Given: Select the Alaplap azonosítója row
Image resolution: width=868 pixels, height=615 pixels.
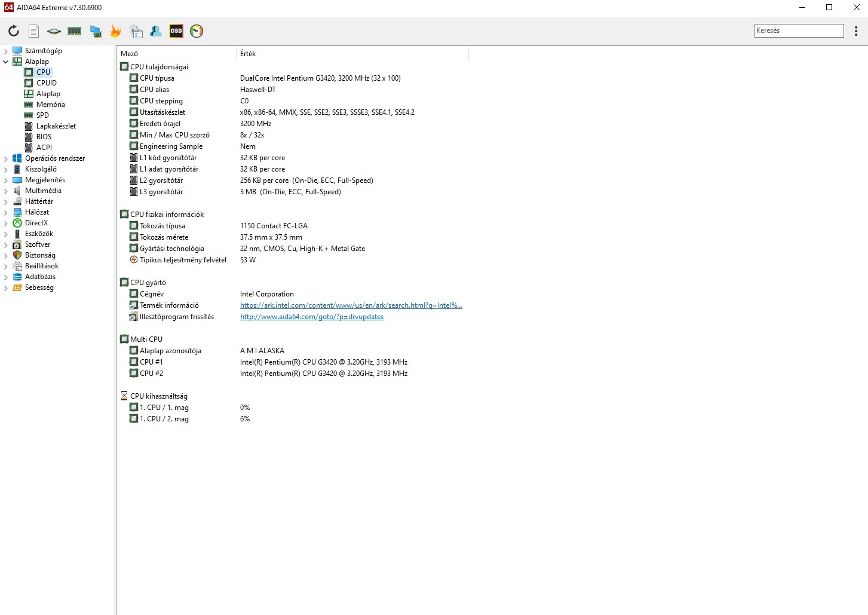Looking at the screenshot, I should pyautogui.click(x=293, y=351).
